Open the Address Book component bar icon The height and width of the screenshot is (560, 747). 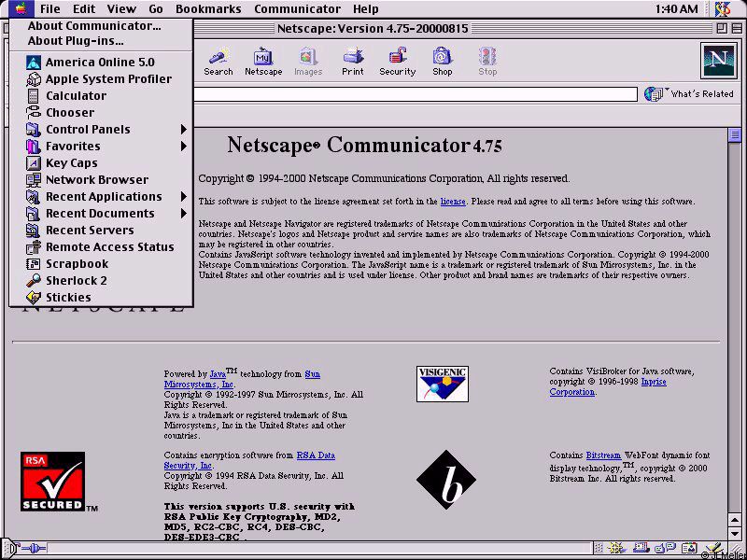pyautogui.click(x=689, y=548)
